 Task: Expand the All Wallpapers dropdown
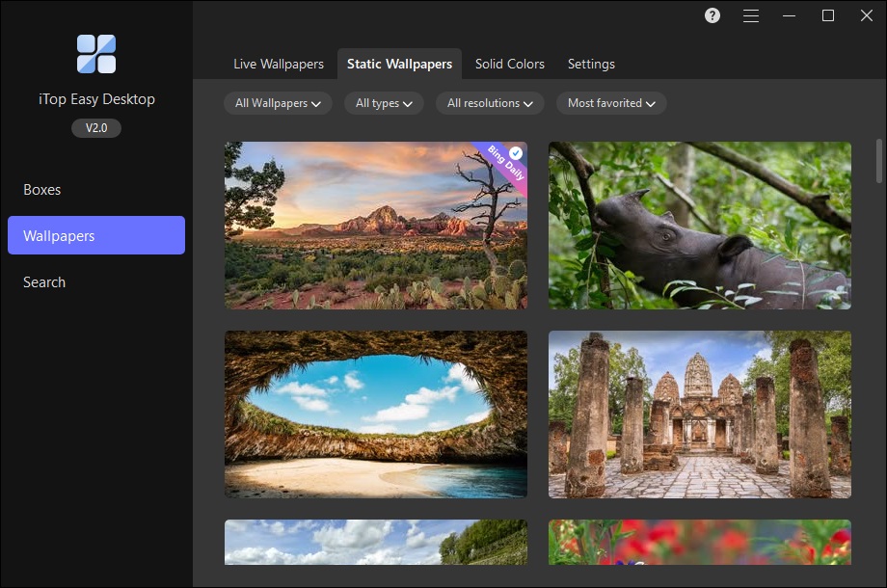coord(278,103)
